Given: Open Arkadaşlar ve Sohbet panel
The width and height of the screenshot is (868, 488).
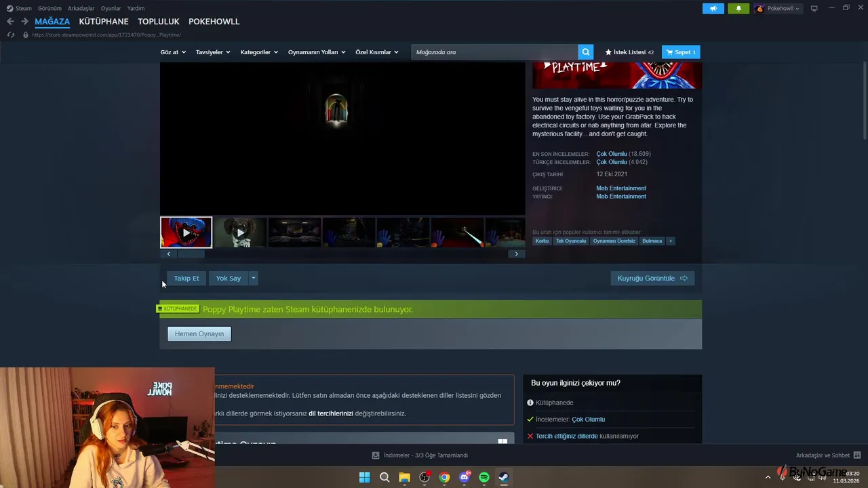Looking at the screenshot, I should (x=828, y=455).
